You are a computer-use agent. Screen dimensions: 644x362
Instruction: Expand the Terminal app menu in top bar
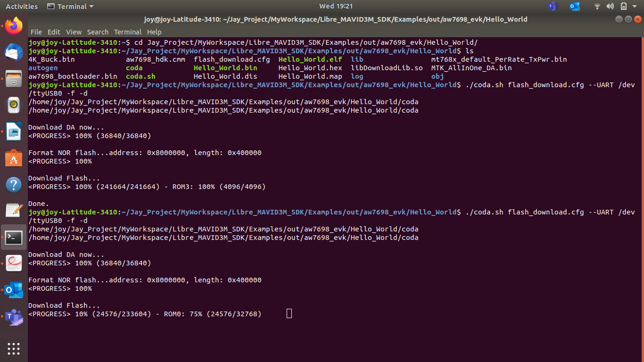coord(71,7)
